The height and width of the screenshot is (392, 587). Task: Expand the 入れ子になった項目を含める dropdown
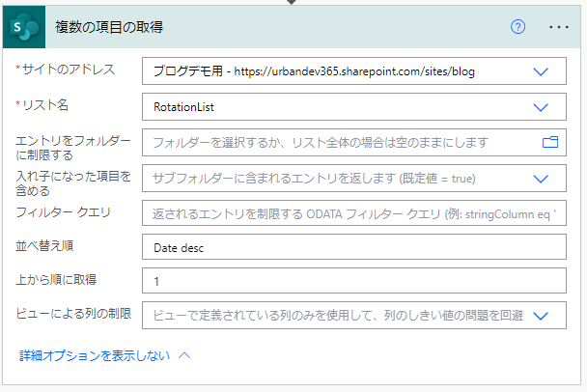coord(541,179)
